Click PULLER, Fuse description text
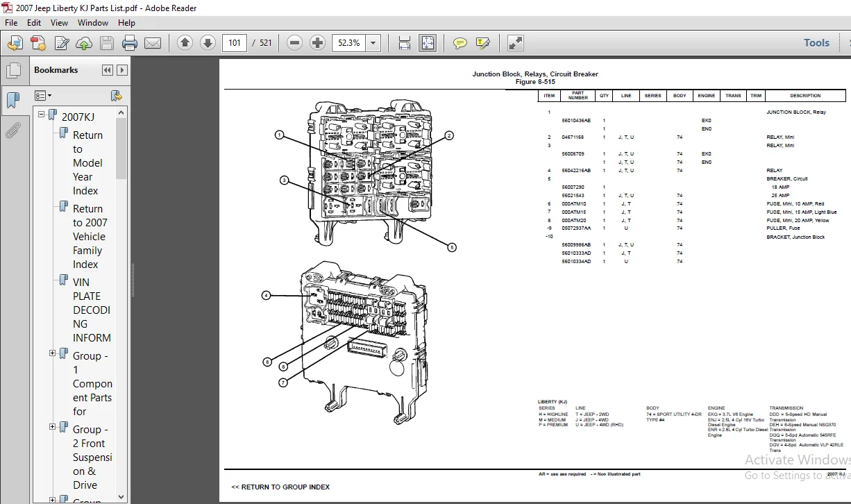 [783, 228]
